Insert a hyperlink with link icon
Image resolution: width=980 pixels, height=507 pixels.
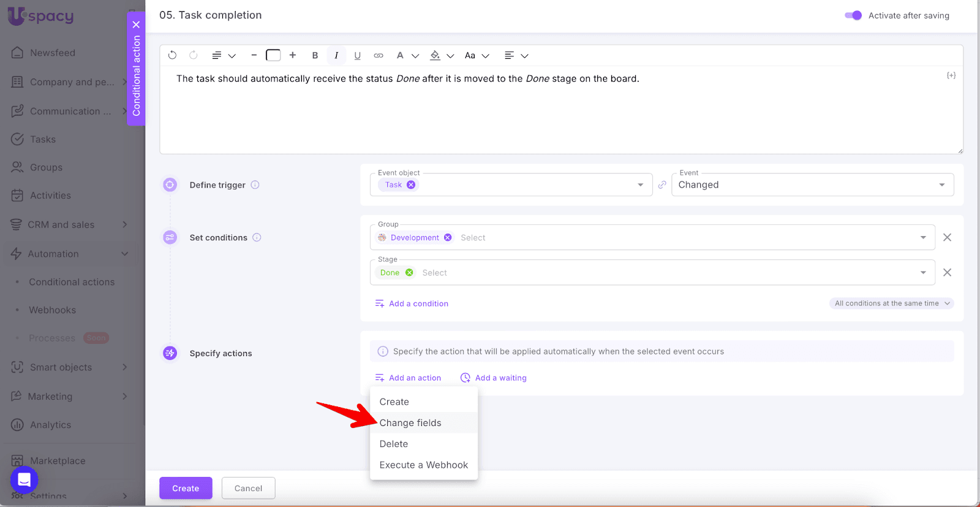coord(379,55)
